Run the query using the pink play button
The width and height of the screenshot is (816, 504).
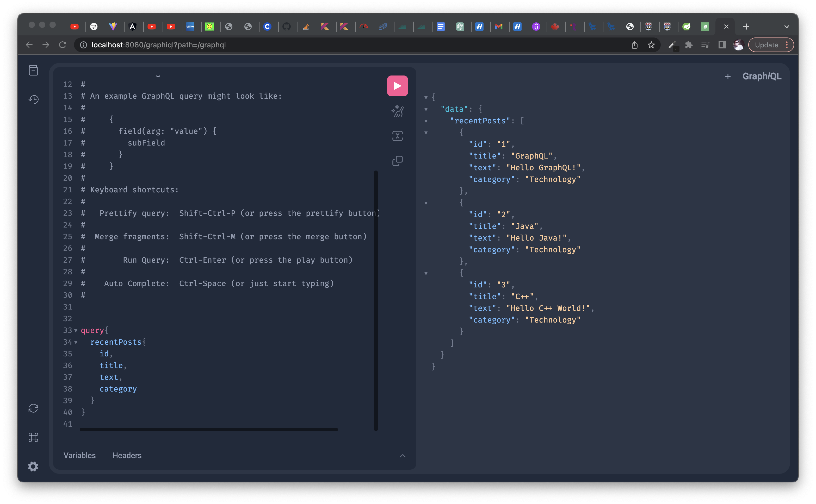click(x=397, y=86)
